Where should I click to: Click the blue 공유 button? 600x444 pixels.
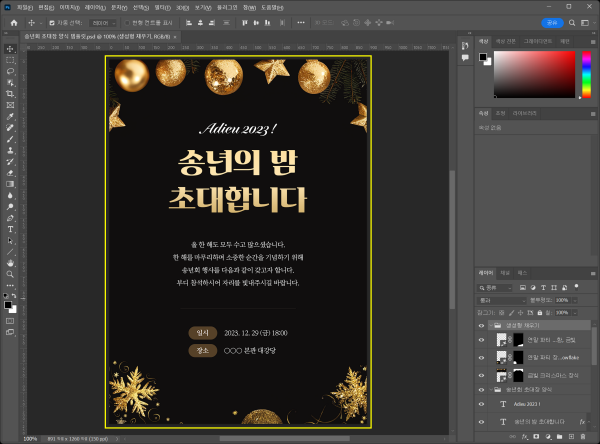coord(551,22)
